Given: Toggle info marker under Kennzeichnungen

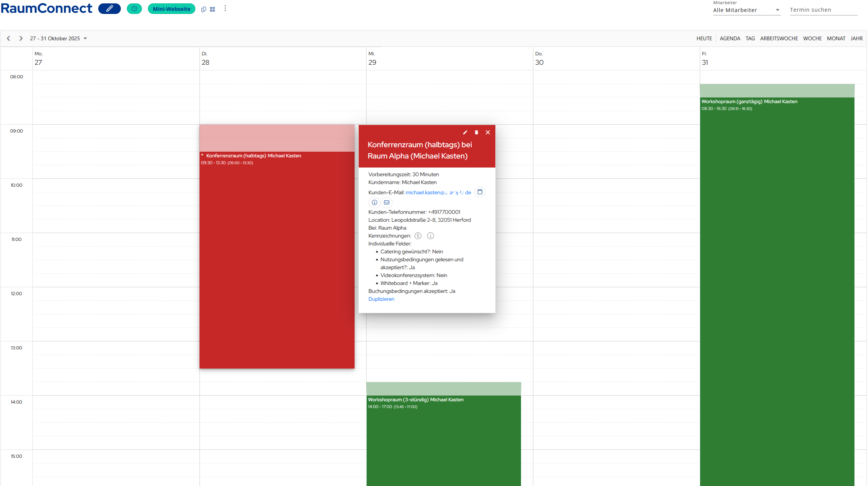Looking at the screenshot, I should pyautogui.click(x=431, y=236).
